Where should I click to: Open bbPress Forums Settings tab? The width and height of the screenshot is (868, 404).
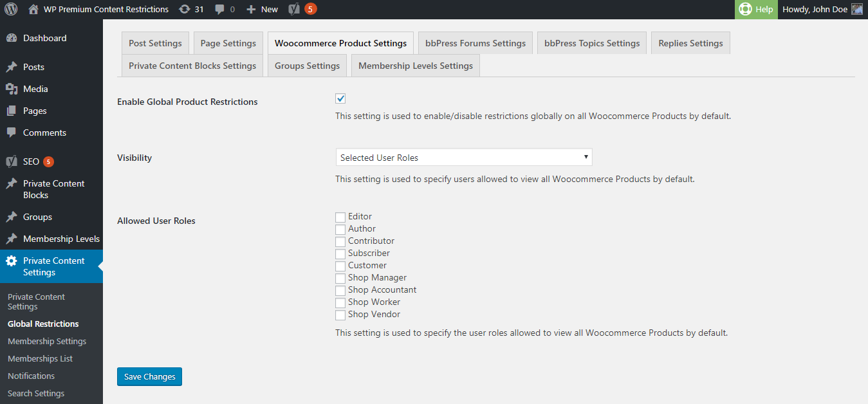point(476,43)
